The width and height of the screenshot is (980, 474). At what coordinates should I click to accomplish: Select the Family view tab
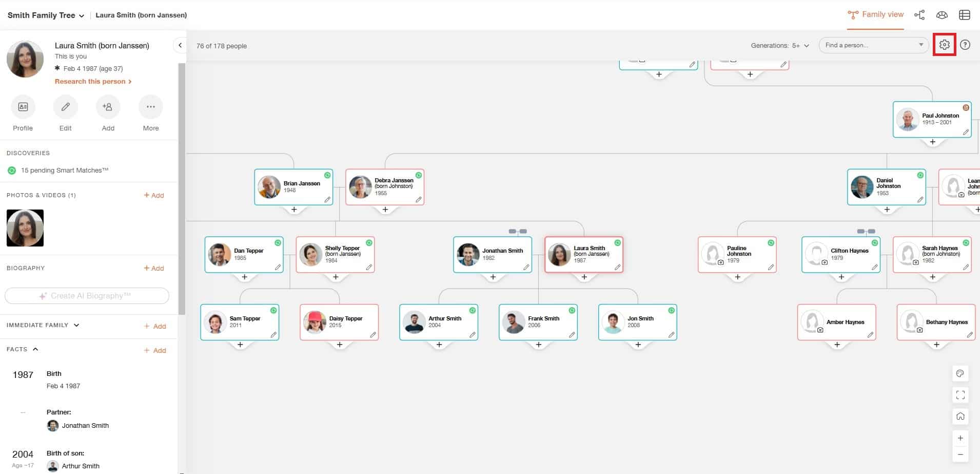tap(875, 15)
